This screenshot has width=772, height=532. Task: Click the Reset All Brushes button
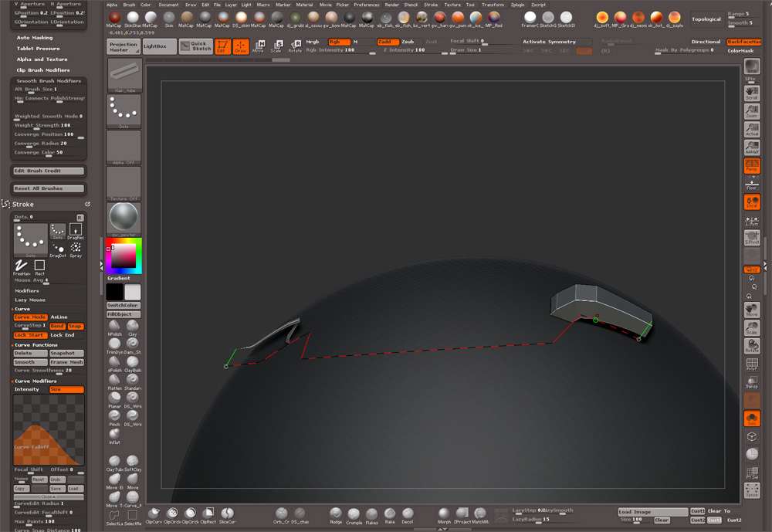tap(49, 188)
